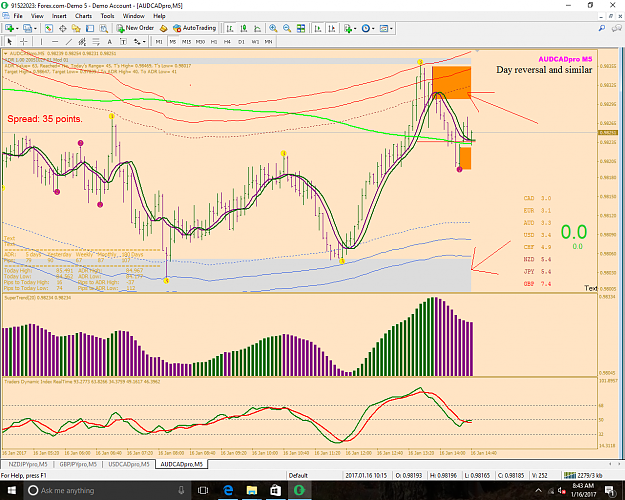Open the Insert menu
This screenshot has height=500, width=625.
pos(59,16)
